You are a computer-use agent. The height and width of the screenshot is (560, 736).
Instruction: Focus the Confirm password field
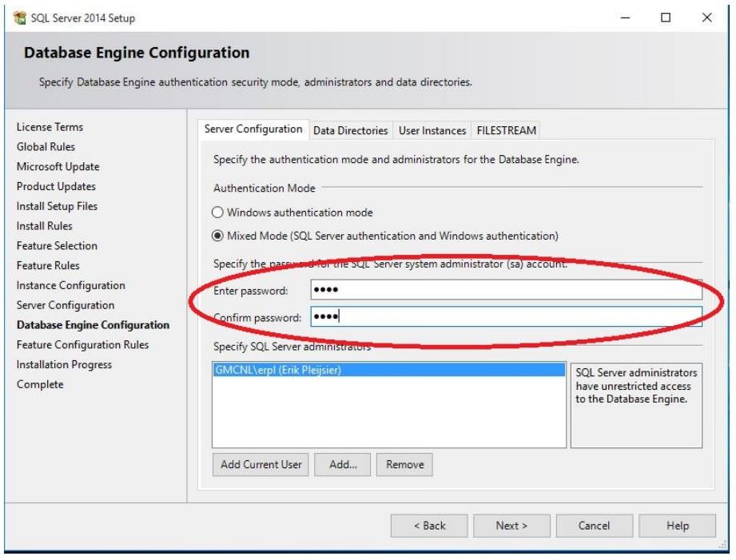click(x=506, y=317)
